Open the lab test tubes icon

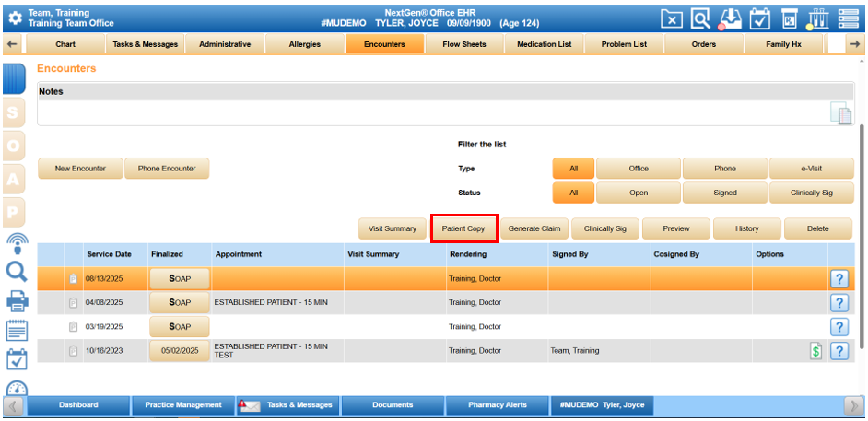pyautogui.click(x=819, y=18)
